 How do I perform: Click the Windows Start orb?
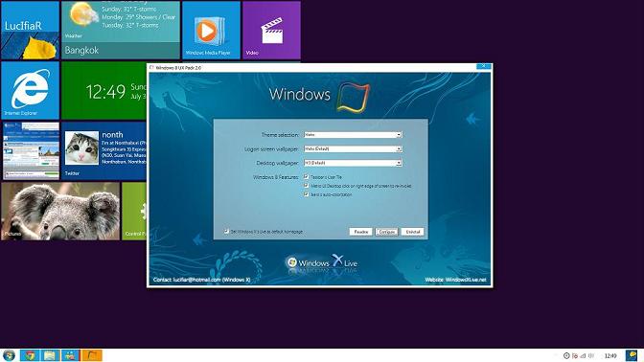click(9, 355)
